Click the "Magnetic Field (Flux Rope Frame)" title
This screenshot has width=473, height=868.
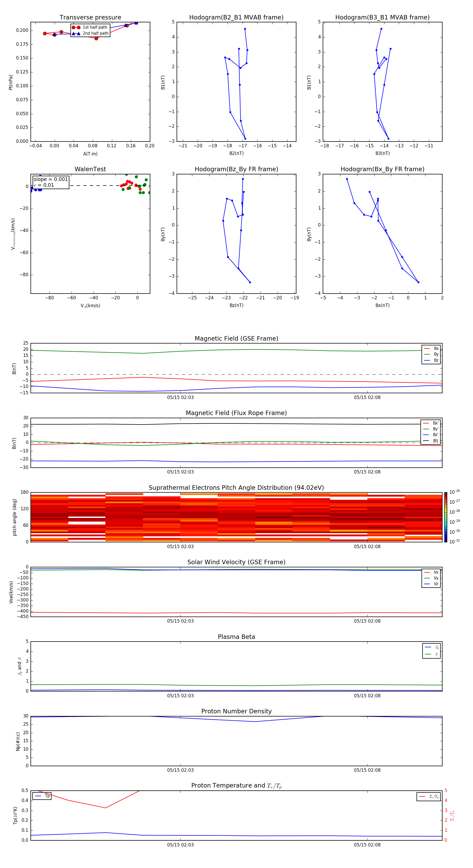click(236, 413)
